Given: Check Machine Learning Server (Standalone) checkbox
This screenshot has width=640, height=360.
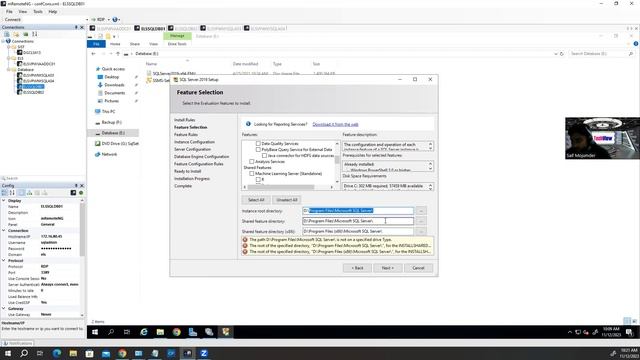Looking at the screenshot, I should tap(251, 173).
